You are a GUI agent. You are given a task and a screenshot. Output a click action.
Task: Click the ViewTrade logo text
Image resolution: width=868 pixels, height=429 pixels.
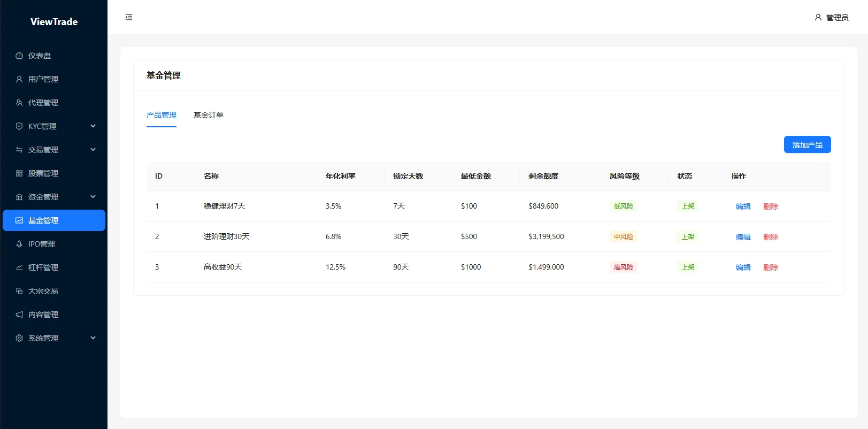[54, 22]
